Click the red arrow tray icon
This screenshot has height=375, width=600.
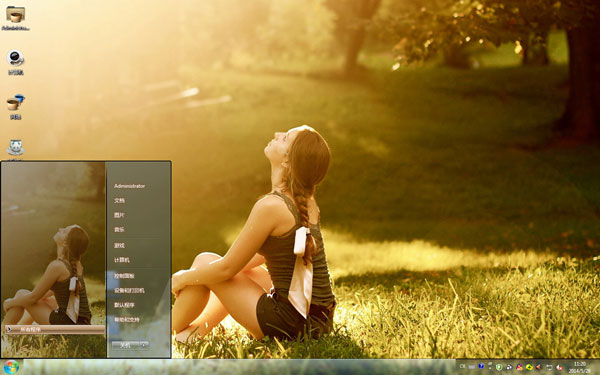(x=538, y=367)
